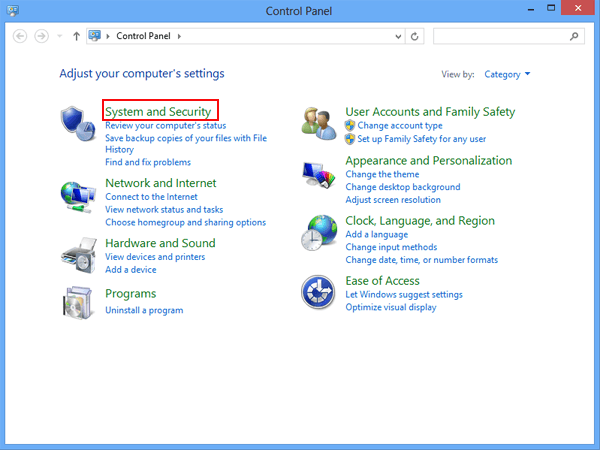Click View devices and printers
This screenshot has width=600, height=450.
(x=155, y=257)
